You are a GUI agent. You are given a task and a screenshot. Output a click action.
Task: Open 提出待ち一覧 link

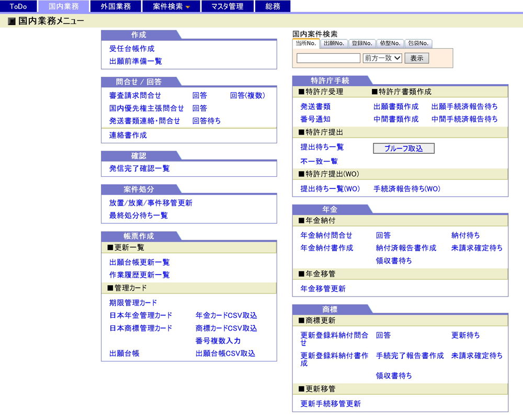322,147
